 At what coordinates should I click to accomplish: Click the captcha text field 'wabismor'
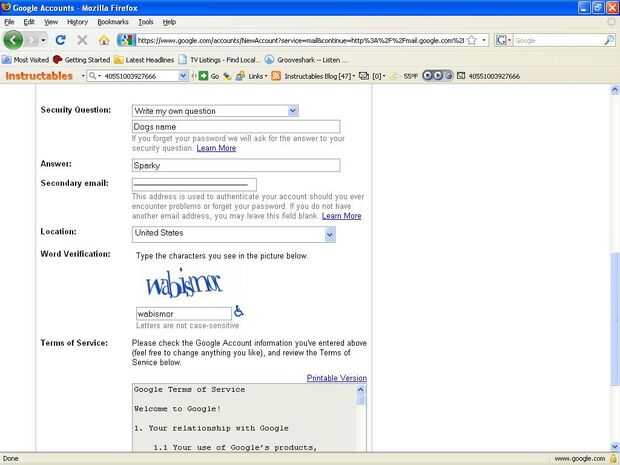(184, 314)
